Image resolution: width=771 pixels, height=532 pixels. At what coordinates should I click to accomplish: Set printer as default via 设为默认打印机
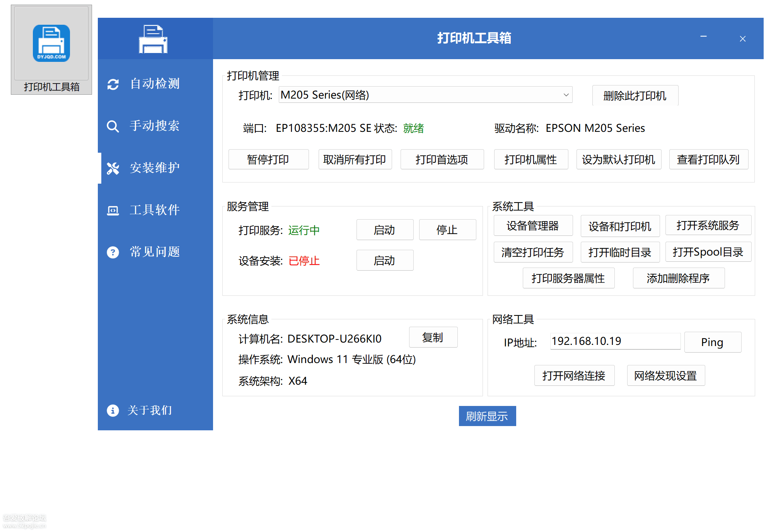tap(619, 159)
